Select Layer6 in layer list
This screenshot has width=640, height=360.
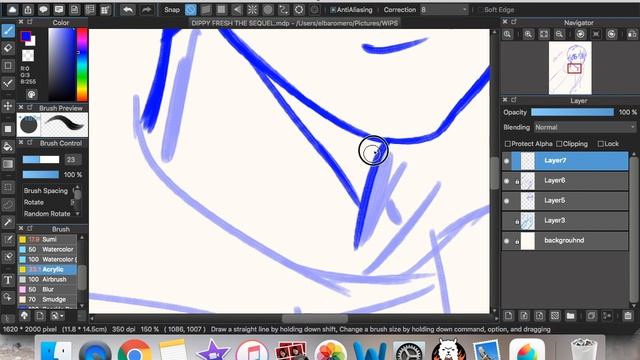pos(565,180)
